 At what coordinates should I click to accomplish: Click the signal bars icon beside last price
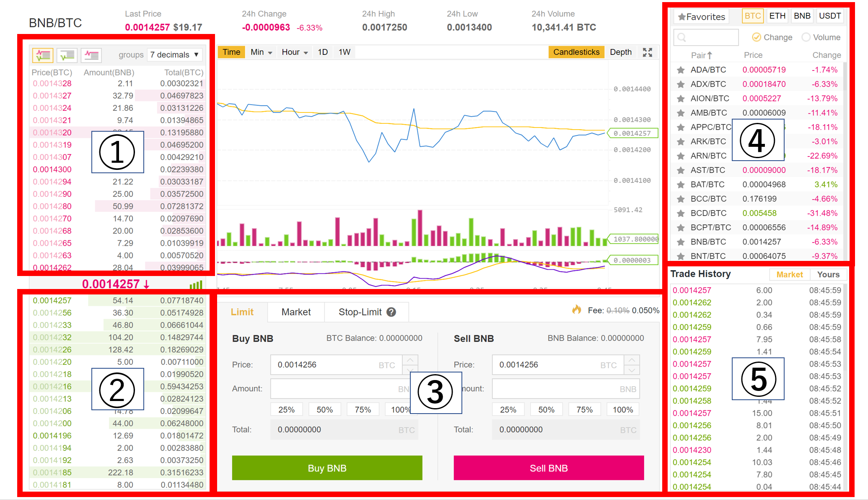click(196, 284)
